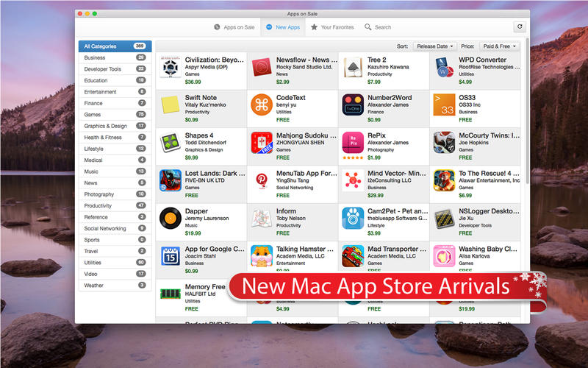The width and height of the screenshot is (588, 368).
Task: Select the OS33 orange icon
Action: tap(444, 106)
